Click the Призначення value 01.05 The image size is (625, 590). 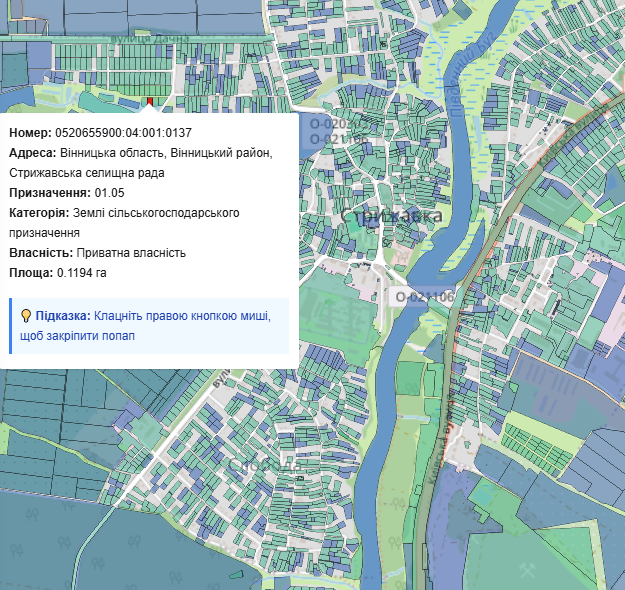click(109, 193)
